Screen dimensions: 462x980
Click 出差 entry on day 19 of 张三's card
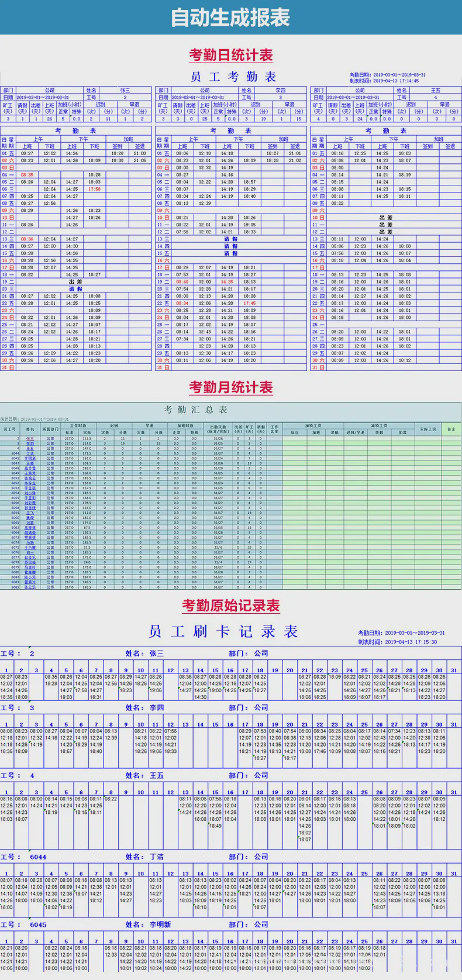(76, 281)
